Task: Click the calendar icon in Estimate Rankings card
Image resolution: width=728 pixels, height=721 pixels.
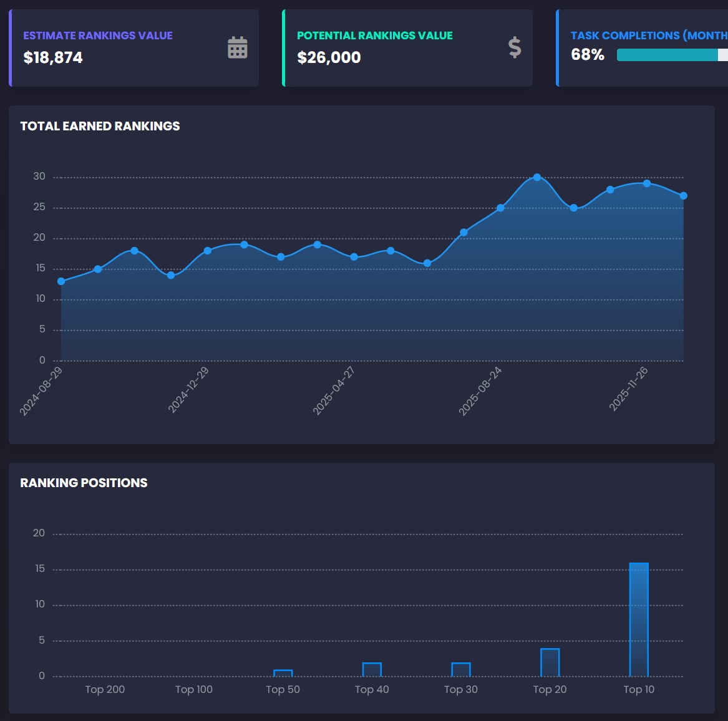Action: [x=237, y=47]
